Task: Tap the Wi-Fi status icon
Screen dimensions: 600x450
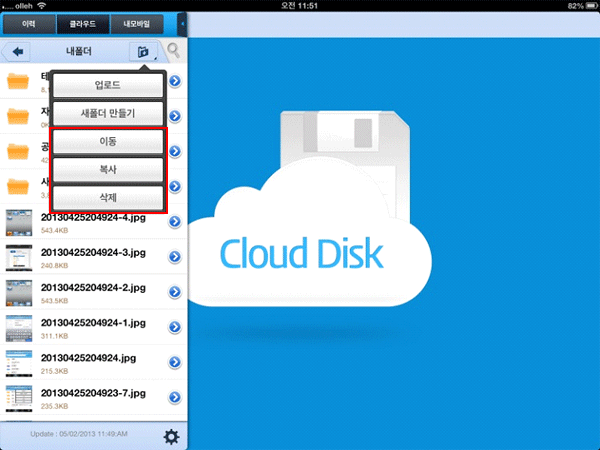Action: click(x=42, y=6)
